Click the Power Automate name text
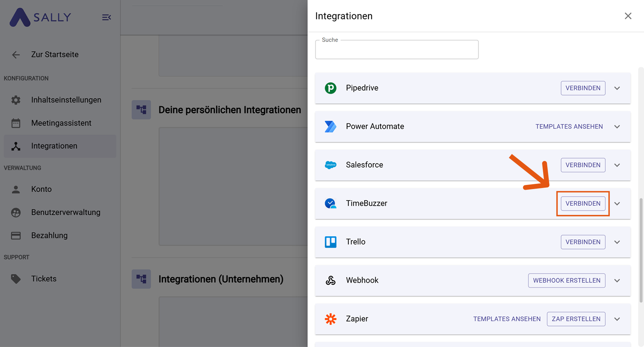This screenshot has height=347, width=644. point(375,126)
